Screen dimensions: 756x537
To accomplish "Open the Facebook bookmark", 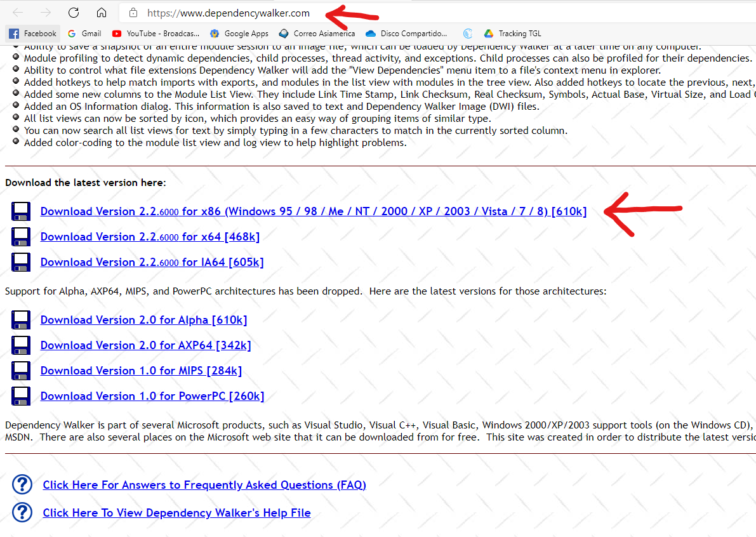I will pos(33,33).
